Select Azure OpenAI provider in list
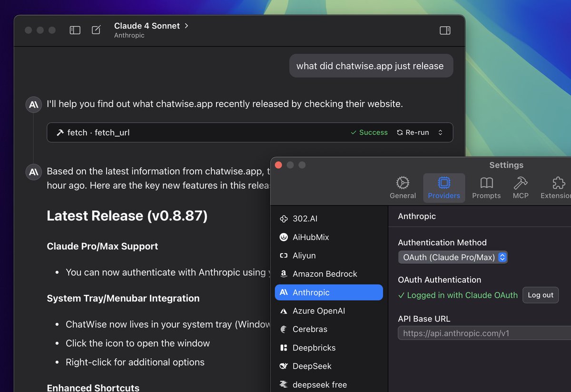The width and height of the screenshot is (571, 392). pos(329,311)
